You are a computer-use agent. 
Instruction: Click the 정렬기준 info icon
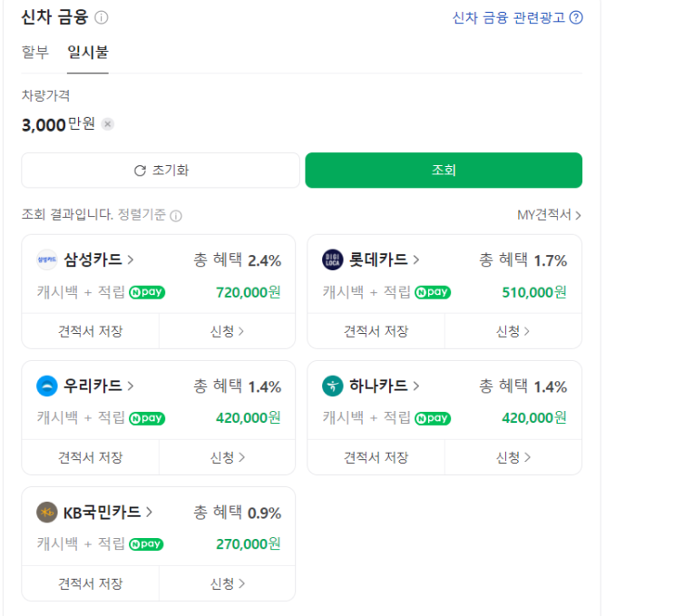(x=176, y=216)
